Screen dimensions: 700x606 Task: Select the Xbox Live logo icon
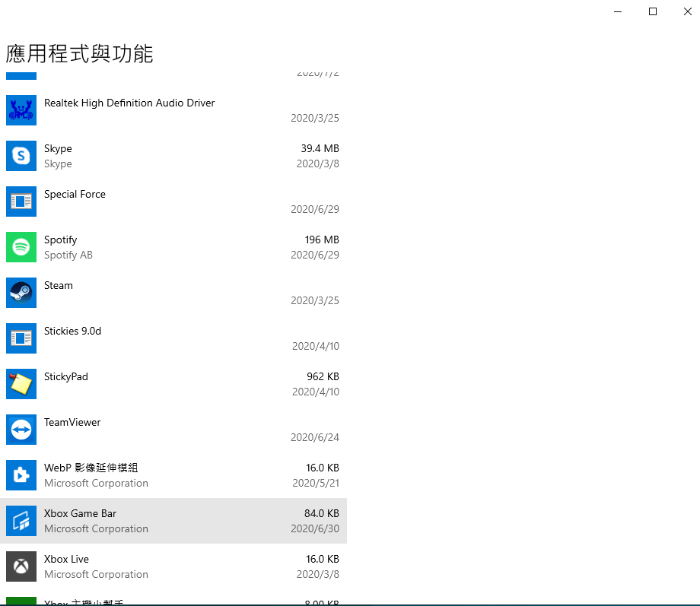pos(21,566)
